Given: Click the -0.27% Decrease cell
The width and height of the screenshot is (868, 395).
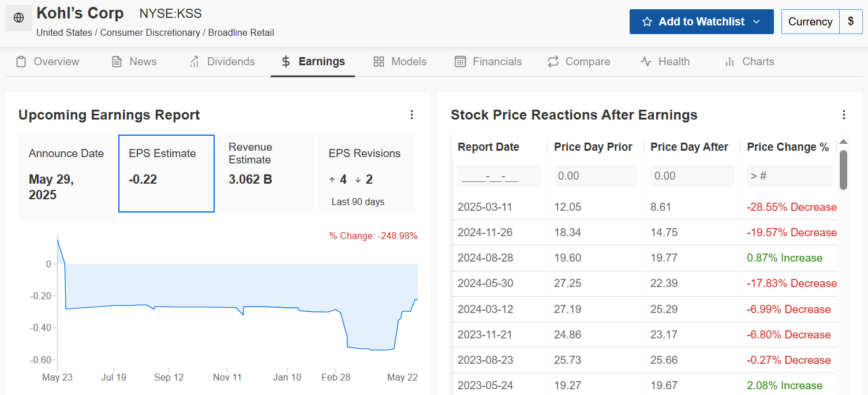Looking at the screenshot, I should (789, 360).
